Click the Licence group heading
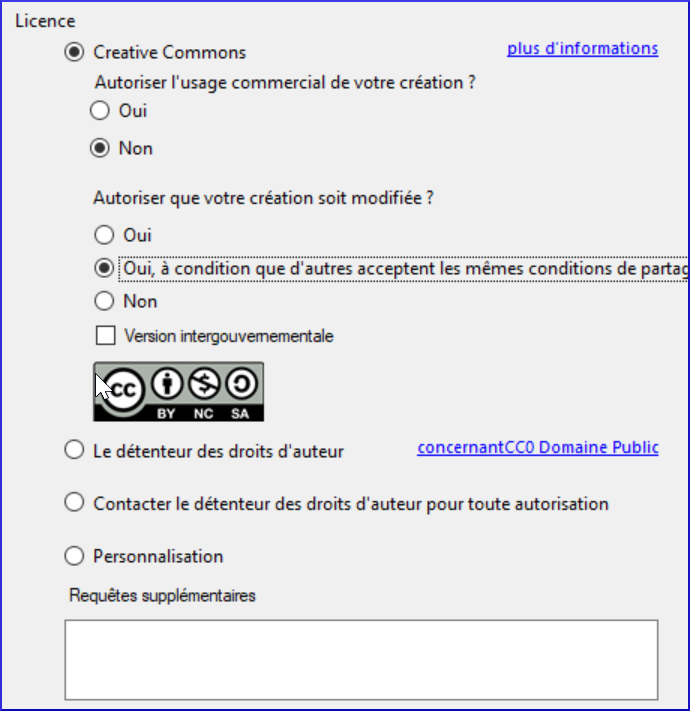The image size is (690, 711). coord(44,20)
